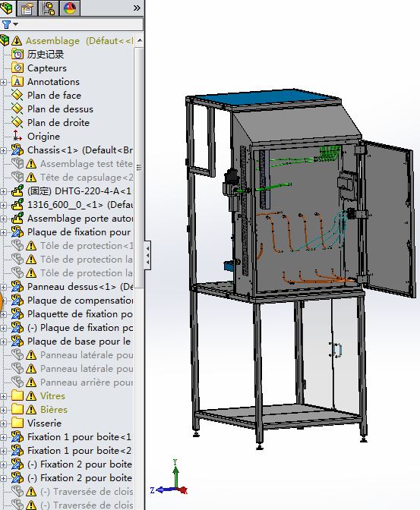
Task: Expand the Vitres folder
Action: 3,396
